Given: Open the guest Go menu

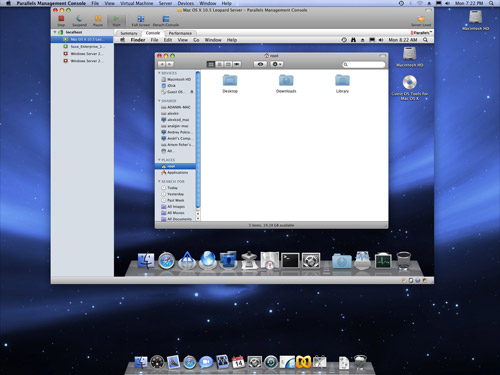Looking at the screenshot, I should [x=196, y=40].
